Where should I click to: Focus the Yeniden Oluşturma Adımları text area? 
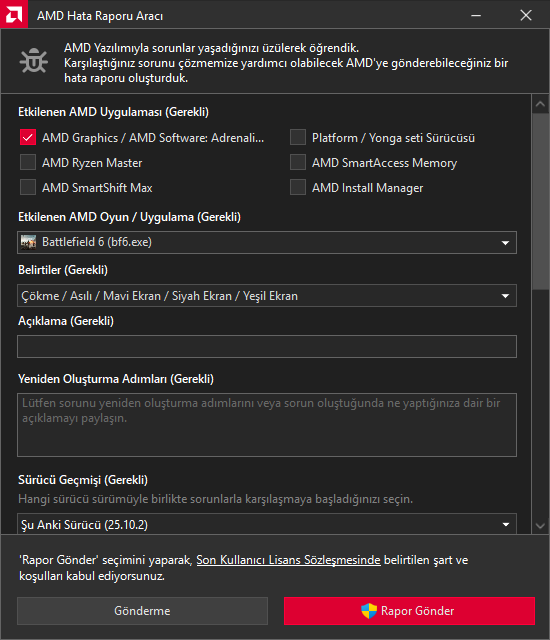[267, 425]
